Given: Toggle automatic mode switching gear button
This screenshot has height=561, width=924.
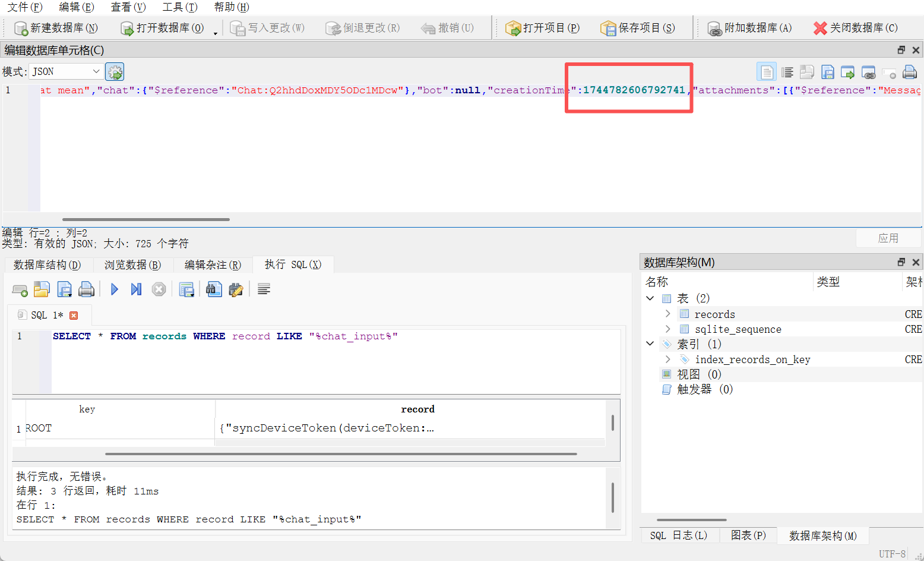Looking at the screenshot, I should 115,72.
